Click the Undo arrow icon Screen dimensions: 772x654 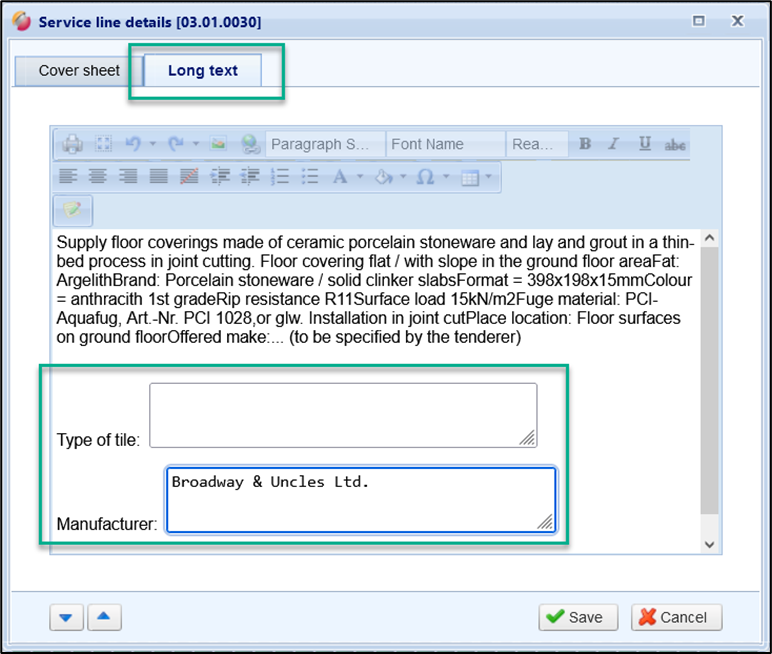coord(133,144)
